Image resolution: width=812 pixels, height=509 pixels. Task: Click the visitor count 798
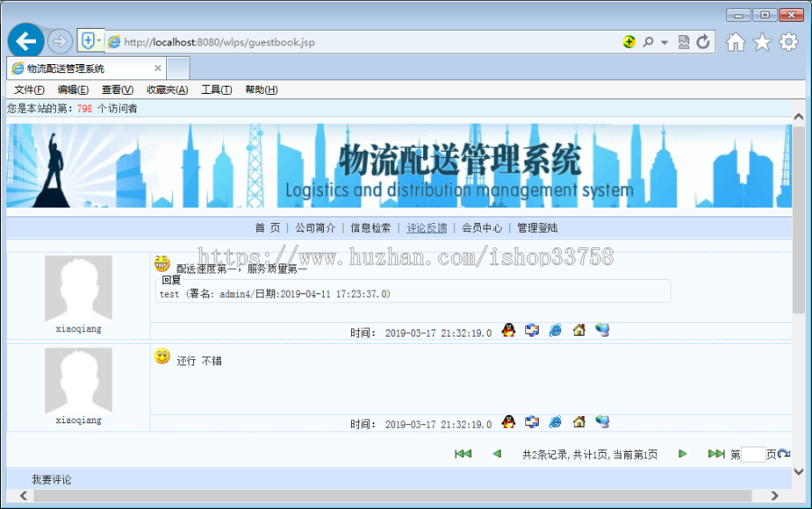85,108
